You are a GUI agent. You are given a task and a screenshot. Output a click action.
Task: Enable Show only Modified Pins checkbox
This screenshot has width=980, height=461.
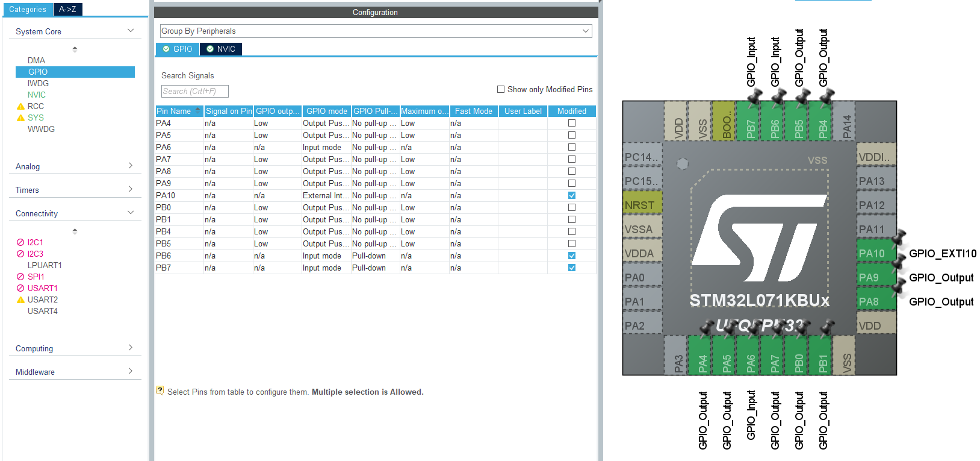[501, 89]
